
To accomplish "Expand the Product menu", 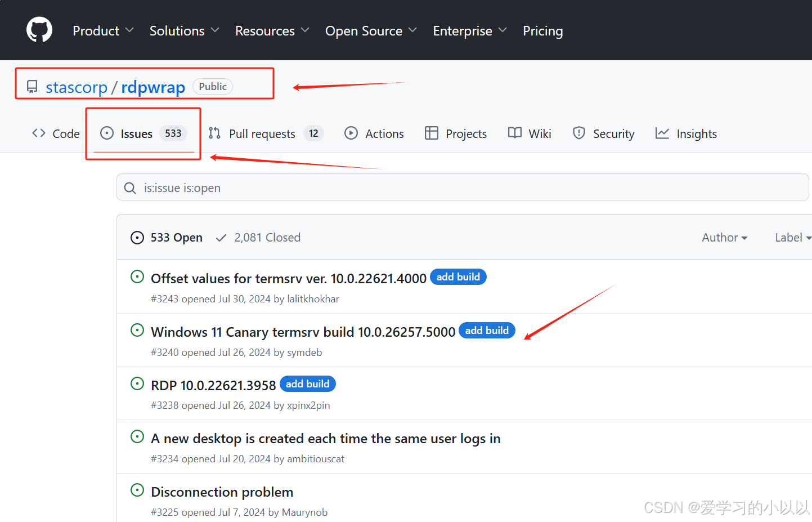I will [103, 30].
